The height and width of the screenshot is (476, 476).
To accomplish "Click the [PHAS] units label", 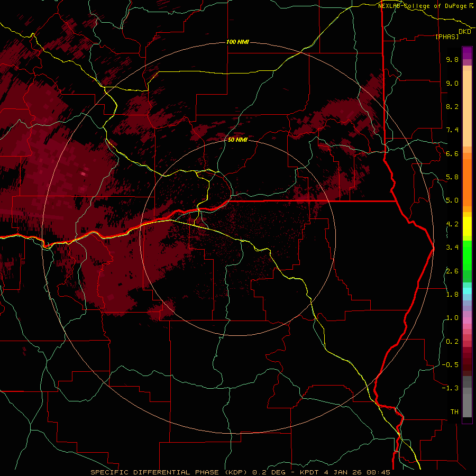I will [447, 37].
